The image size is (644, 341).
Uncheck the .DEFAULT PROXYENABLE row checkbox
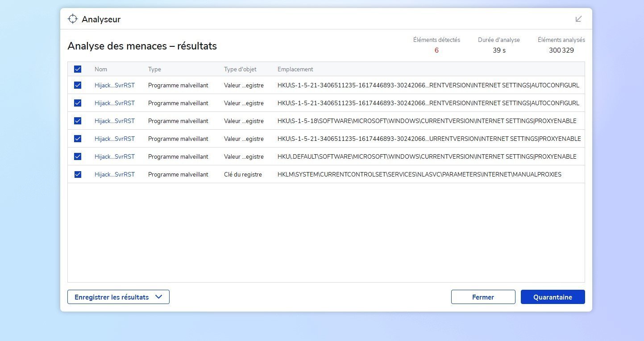78,156
